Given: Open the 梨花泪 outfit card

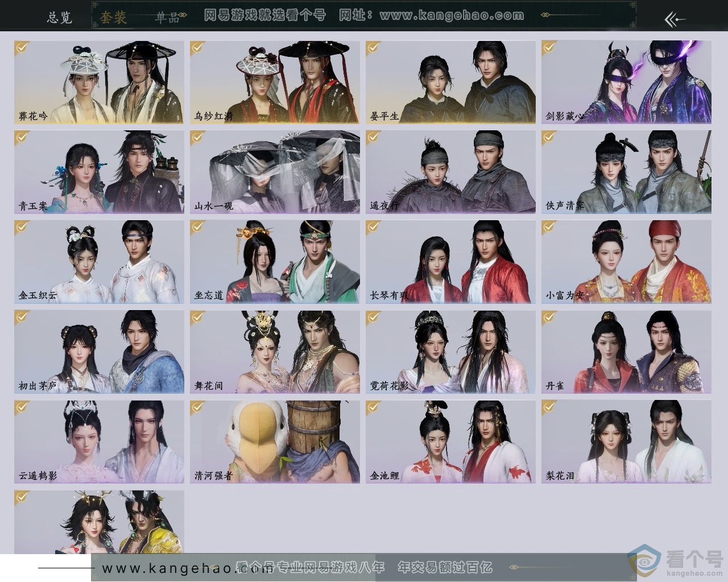Looking at the screenshot, I should pos(626,442).
